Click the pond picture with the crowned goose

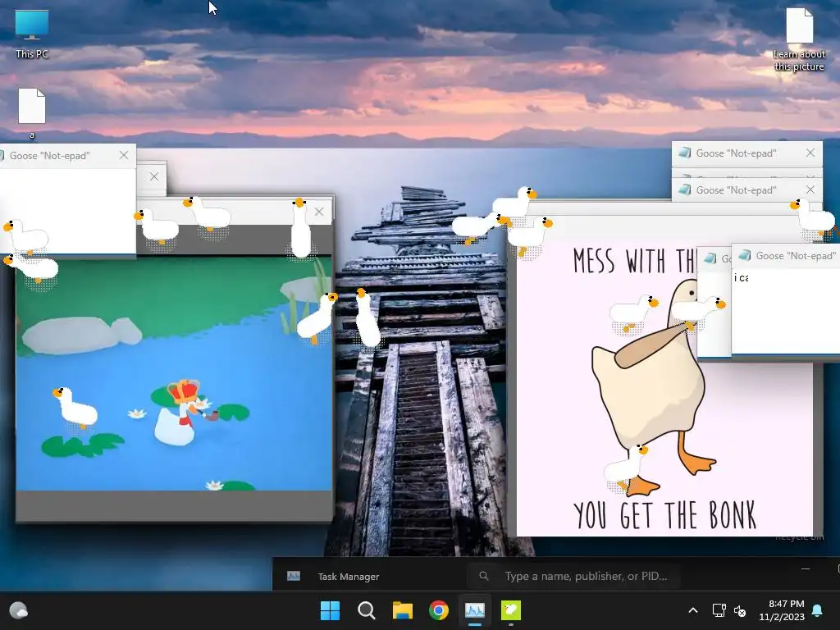[x=174, y=373]
